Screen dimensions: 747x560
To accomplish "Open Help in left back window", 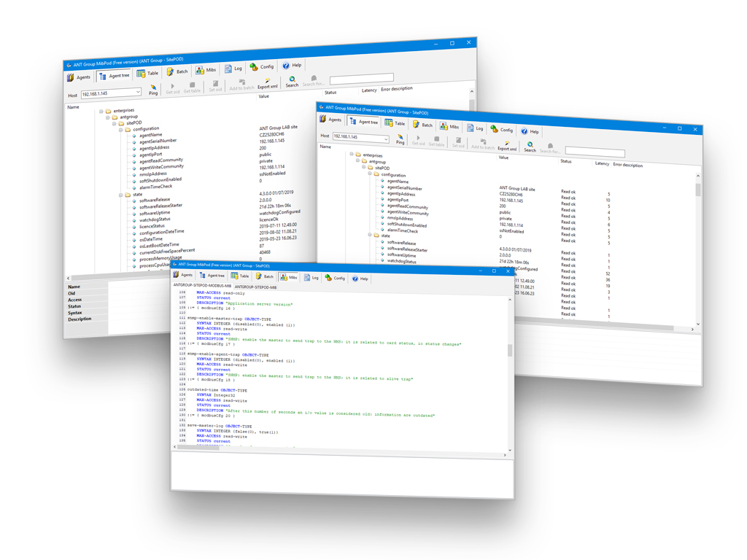I will pyautogui.click(x=292, y=65).
